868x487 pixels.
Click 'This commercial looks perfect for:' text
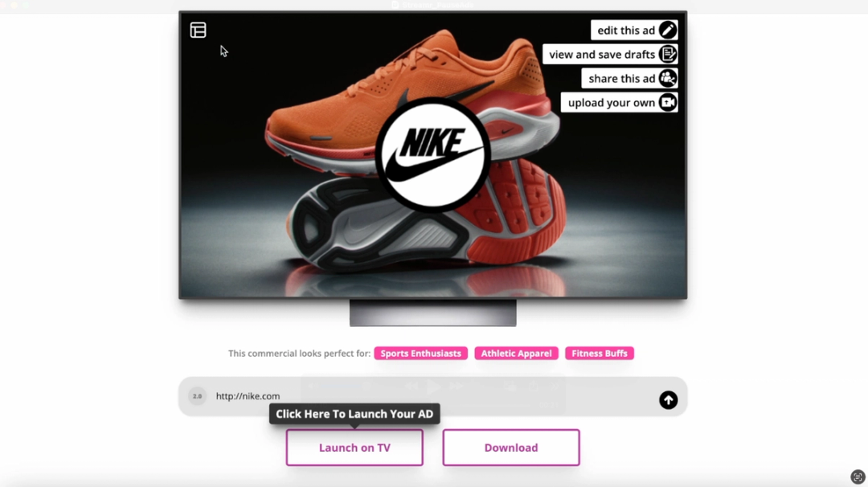pyautogui.click(x=300, y=353)
